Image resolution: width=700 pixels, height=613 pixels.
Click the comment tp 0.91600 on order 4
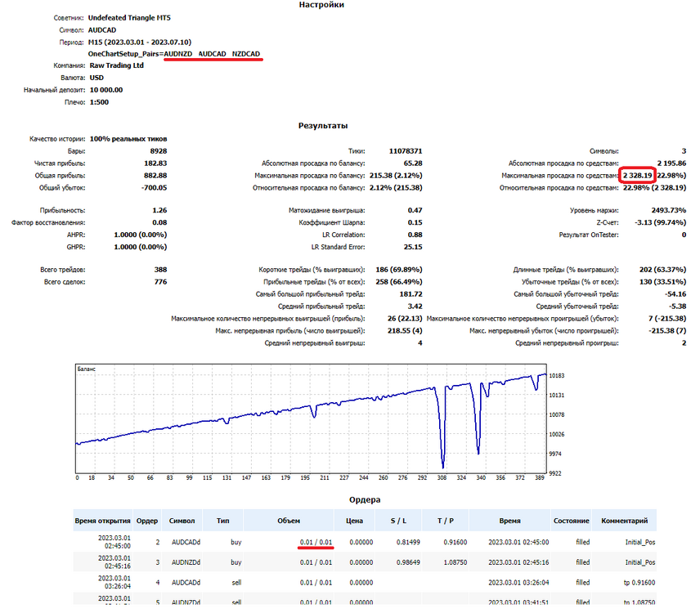[639, 582]
